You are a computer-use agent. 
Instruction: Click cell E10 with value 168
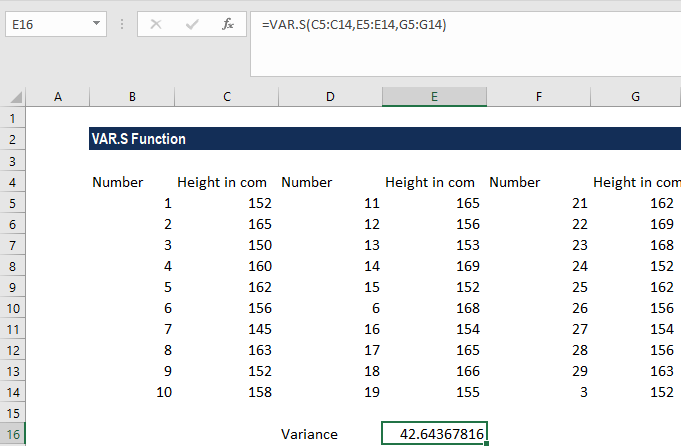pos(434,308)
